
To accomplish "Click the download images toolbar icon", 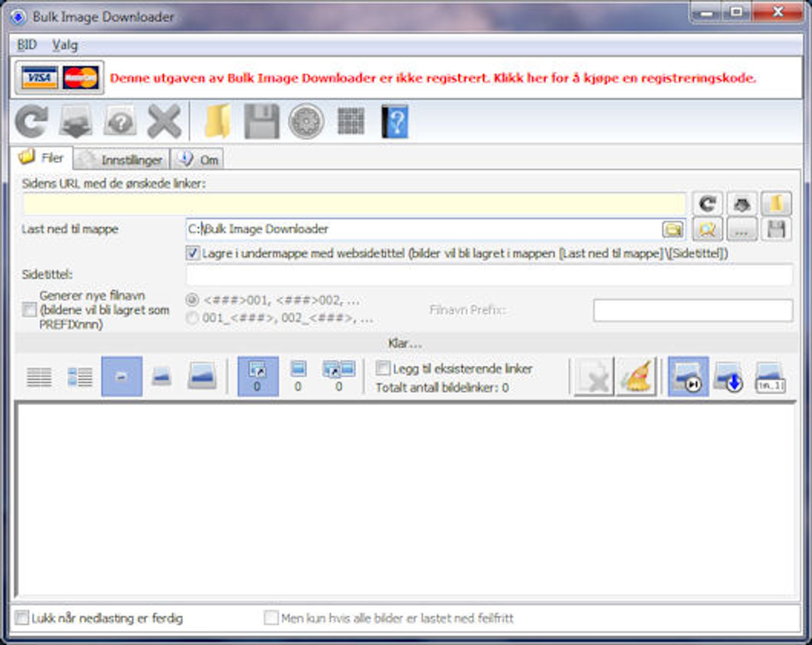I will 76,121.
